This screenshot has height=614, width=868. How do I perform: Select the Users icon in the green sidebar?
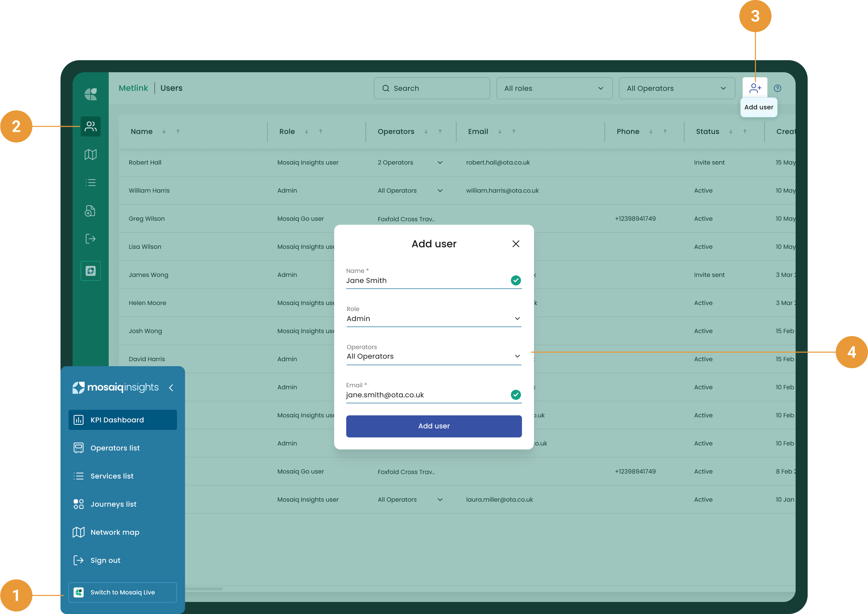click(90, 126)
